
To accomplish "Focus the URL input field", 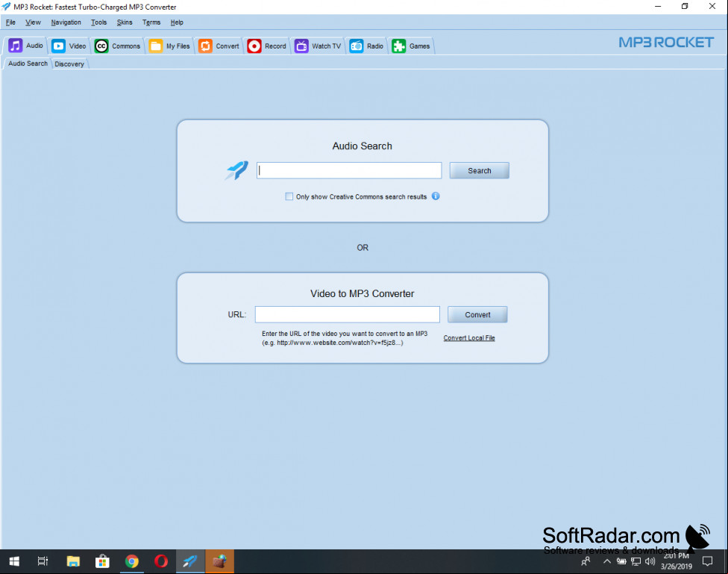I will point(348,315).
